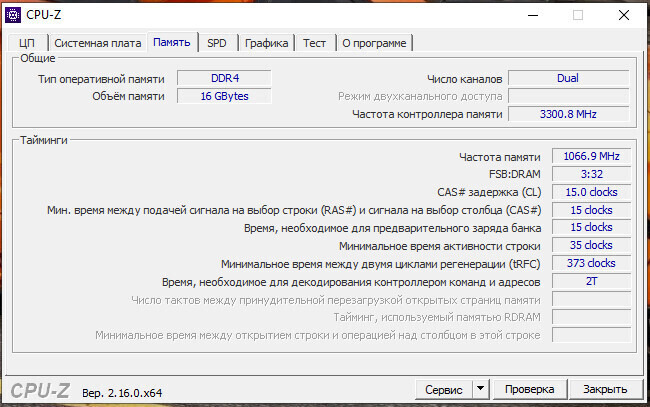The width and height of the screenshot is (650, 407).
Task: Select the 1066.9 MHz memory frequency value
Action: [x=591, y=157]
